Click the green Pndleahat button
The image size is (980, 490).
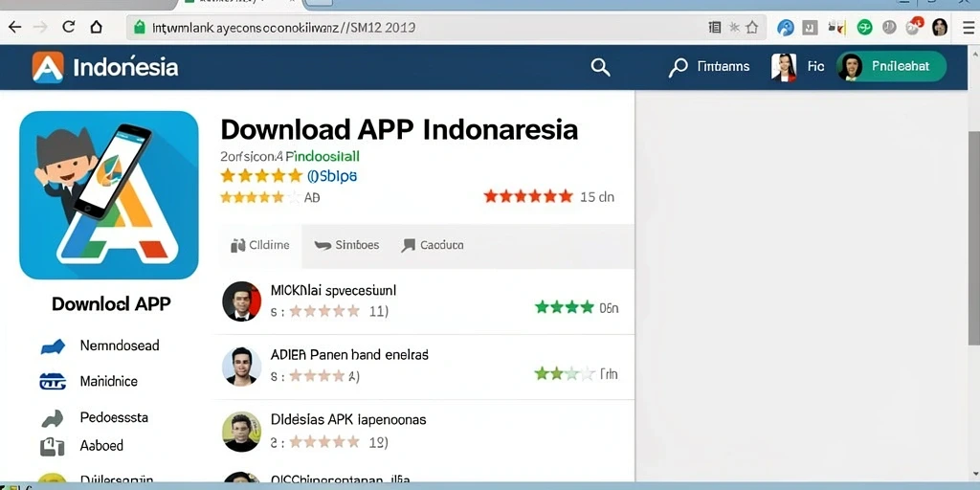click(891, 66)
